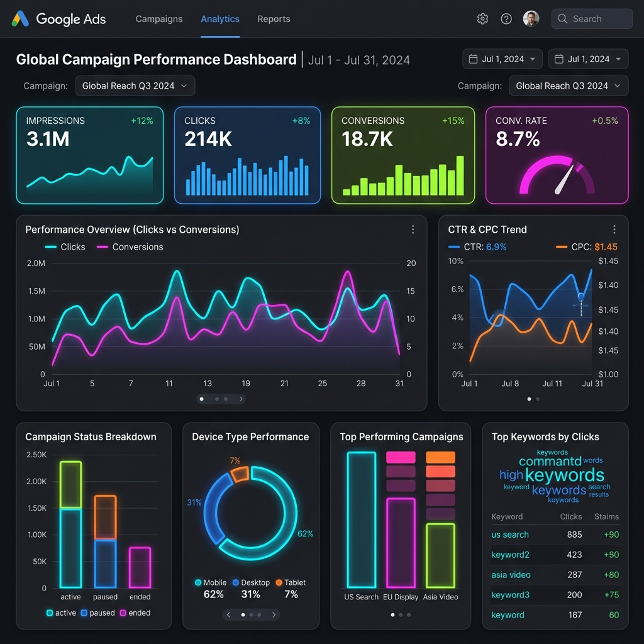
Task: Expand the right Campaign dropdown
Action: [569, 86]
